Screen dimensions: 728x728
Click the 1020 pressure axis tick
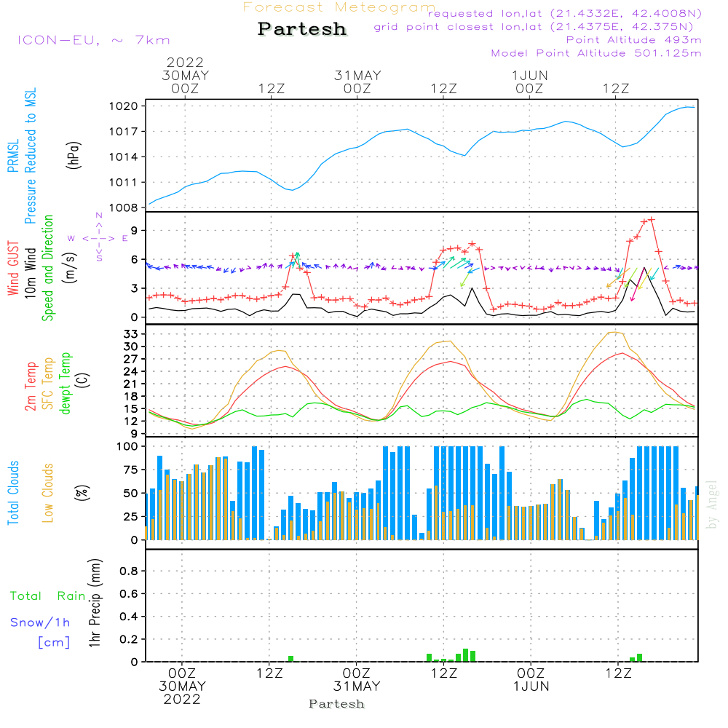coord(124,106)
